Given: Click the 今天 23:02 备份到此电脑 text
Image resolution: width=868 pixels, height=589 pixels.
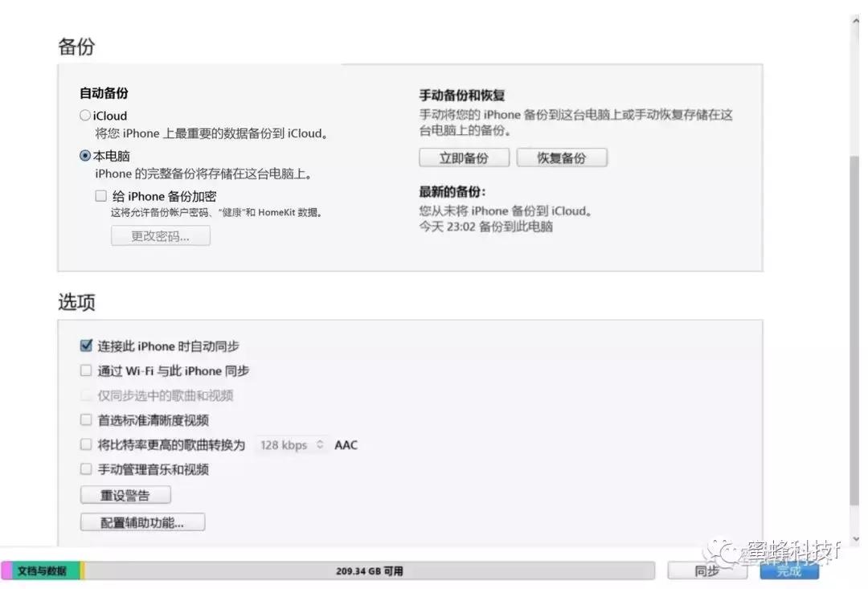Looking at the screenshot, I should point(485,227).
